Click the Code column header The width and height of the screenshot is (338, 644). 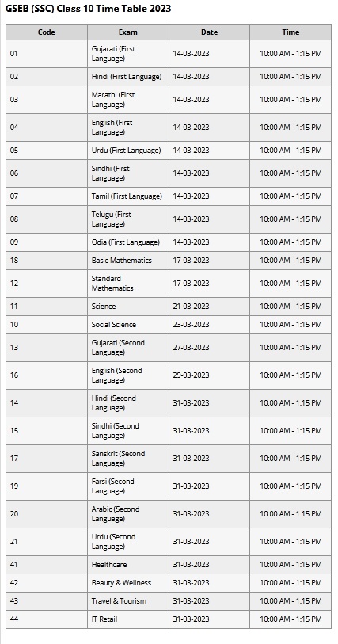[x=47, y=32]
